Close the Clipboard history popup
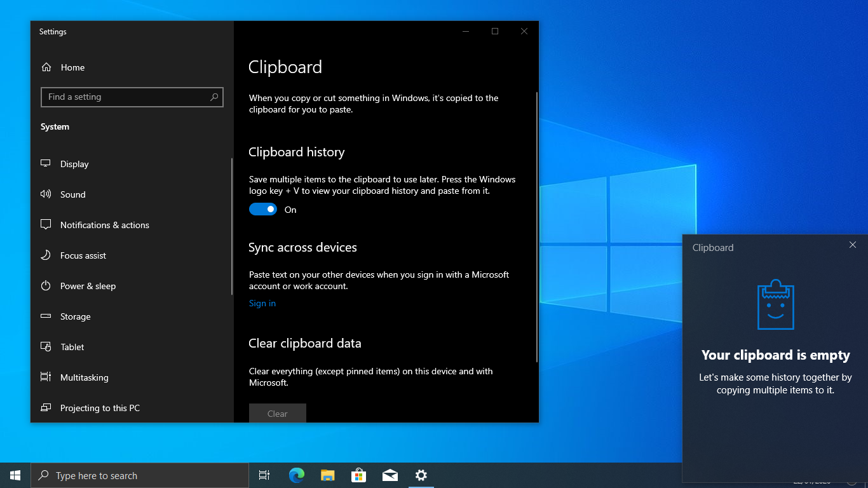 coord(853,245)
